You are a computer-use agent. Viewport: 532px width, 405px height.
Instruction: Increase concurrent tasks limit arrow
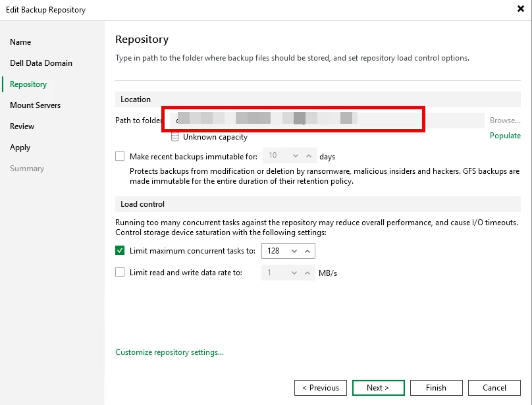[307, 251]
